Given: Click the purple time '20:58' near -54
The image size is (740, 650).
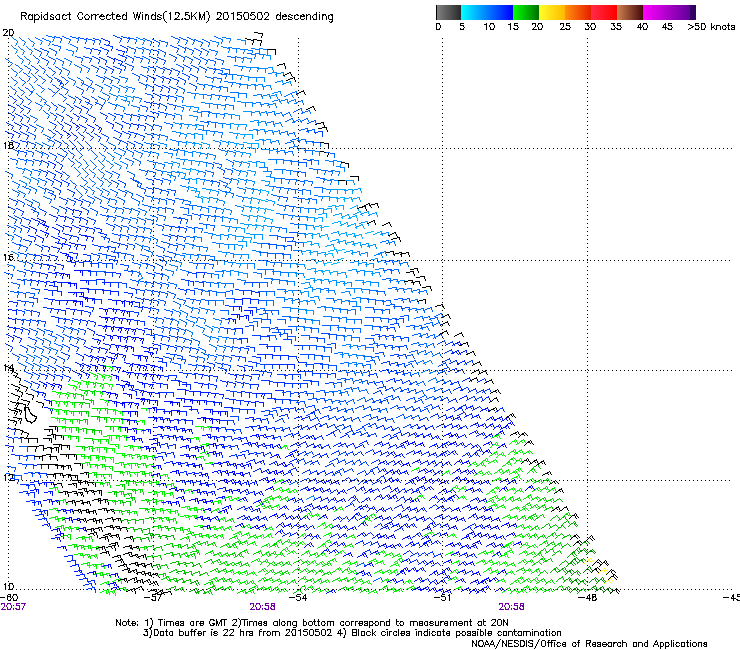Looking at the screenshot, I should click(262, 607).
